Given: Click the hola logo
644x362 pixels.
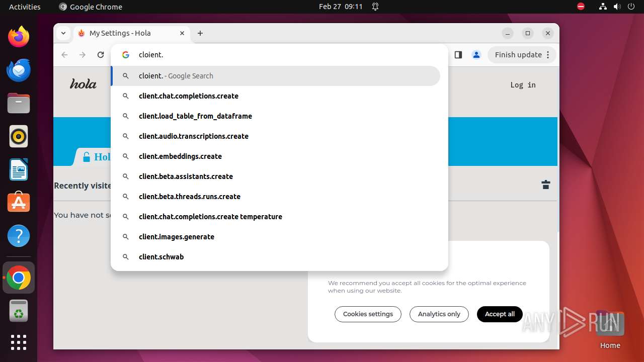Looking at the screenshot, I should pyautogui.click(x=83, y=84).
